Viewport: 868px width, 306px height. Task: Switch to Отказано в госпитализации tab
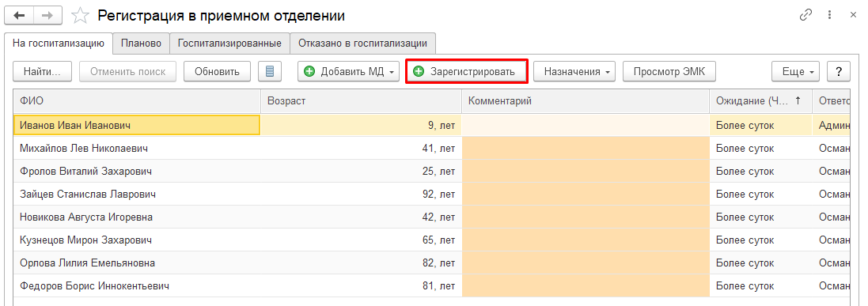coord(362,43)
